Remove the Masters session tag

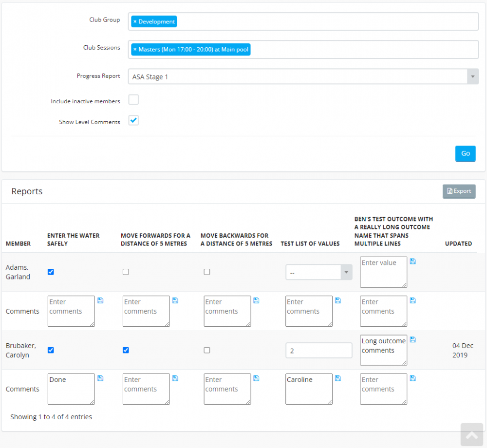click(x=135, y=50)
